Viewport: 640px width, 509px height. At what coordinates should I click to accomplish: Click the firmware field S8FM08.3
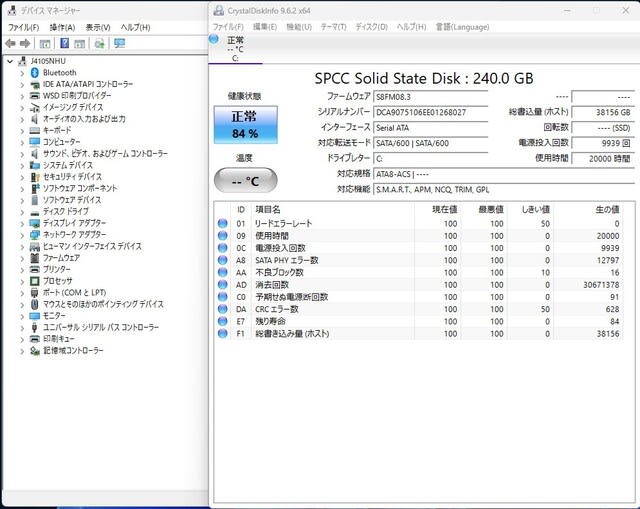click(x=431, y=97)
